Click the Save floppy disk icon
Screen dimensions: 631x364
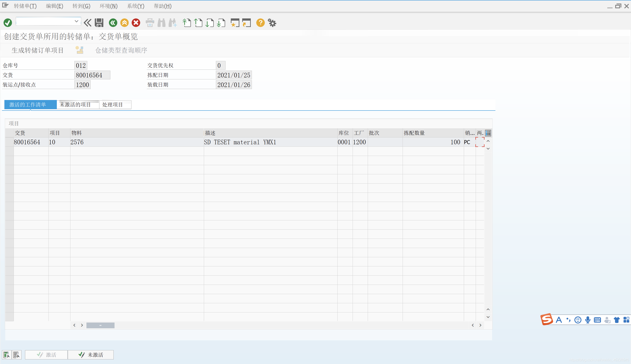click(x=99, y=23)
